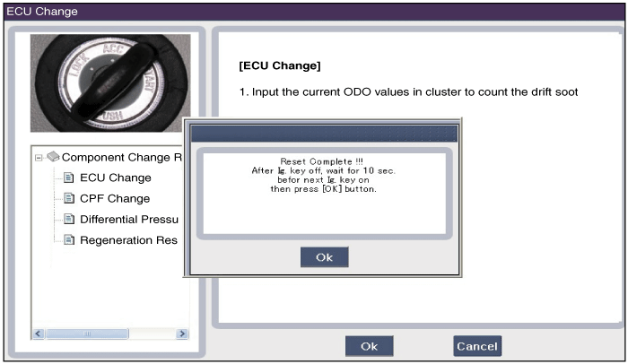
Task: Click the ignition key switch image
Action: (110, 82)
